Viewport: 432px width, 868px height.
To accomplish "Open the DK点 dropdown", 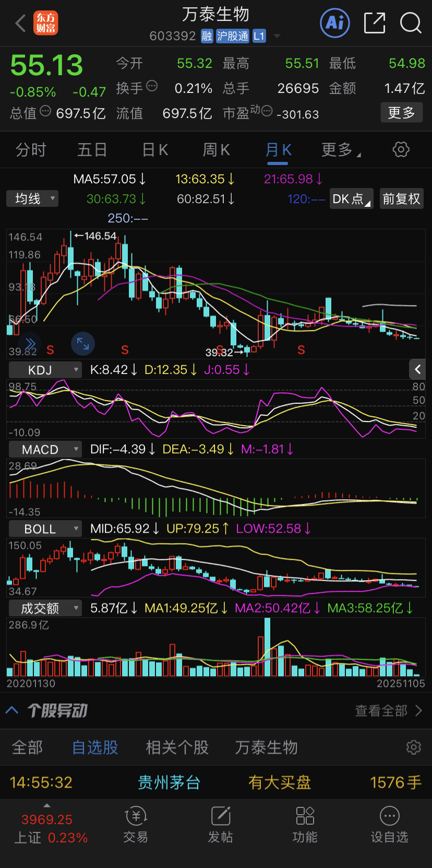I will 352,199.
